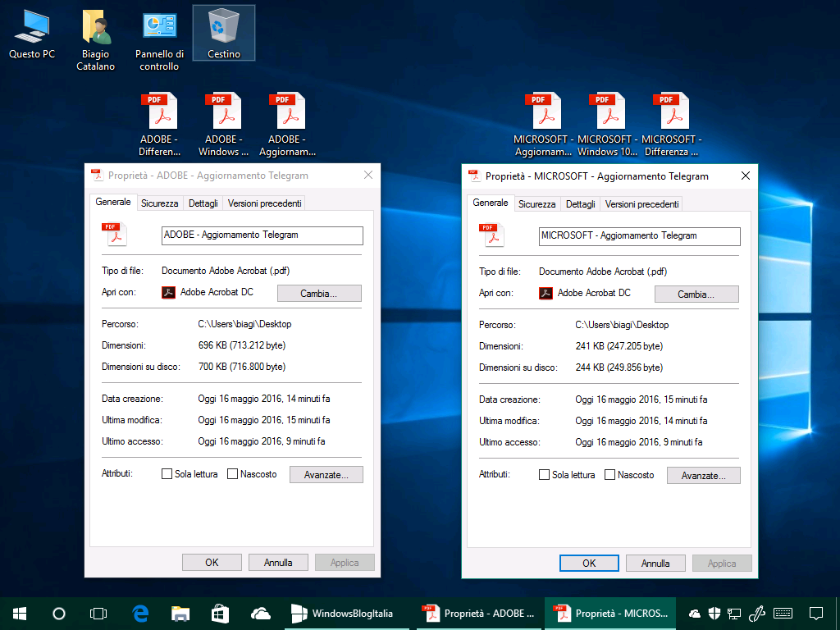Click the Percorso path in ADOBE properties
Viewport: 840px width, 630px height.
(x=244, y=324)
